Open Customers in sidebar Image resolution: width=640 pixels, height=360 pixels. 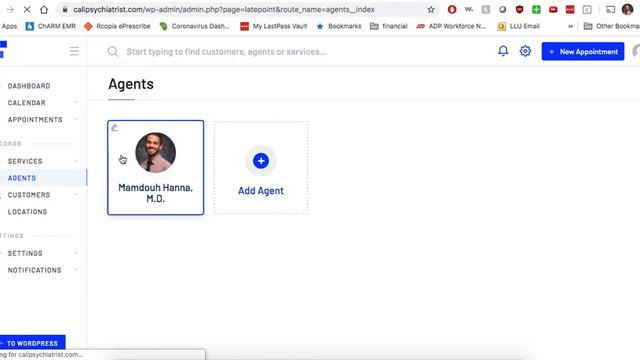[29, 195]
